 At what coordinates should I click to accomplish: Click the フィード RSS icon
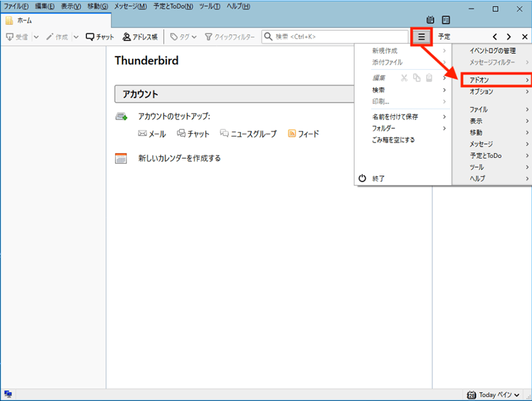coord(291,134)
